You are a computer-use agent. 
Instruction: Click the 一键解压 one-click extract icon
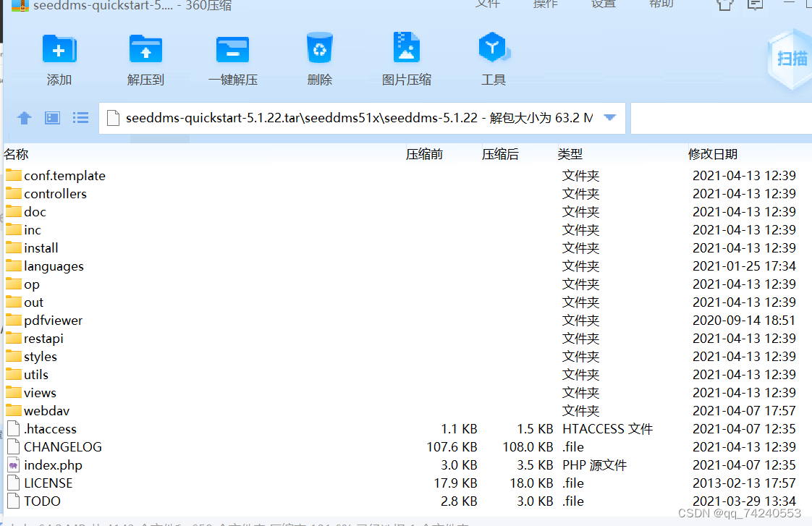coord(232,50)
